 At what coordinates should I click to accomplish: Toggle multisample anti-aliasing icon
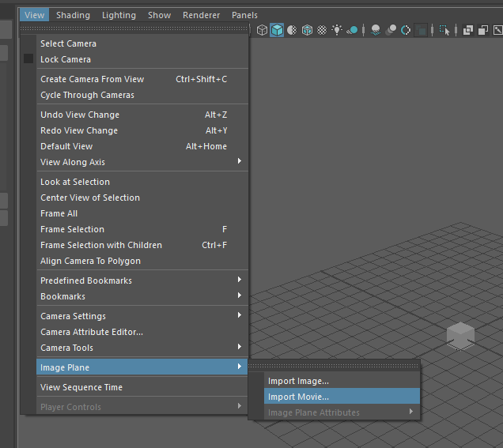(x=406, y=30)
